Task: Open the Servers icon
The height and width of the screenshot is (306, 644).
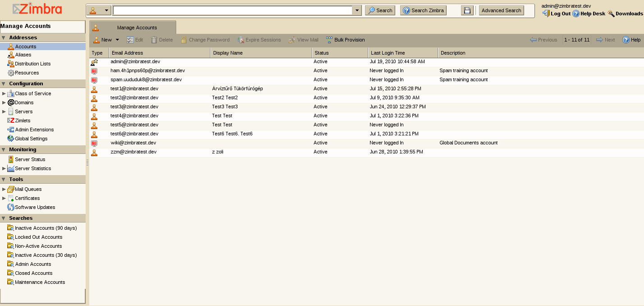Action: [11, 111]
